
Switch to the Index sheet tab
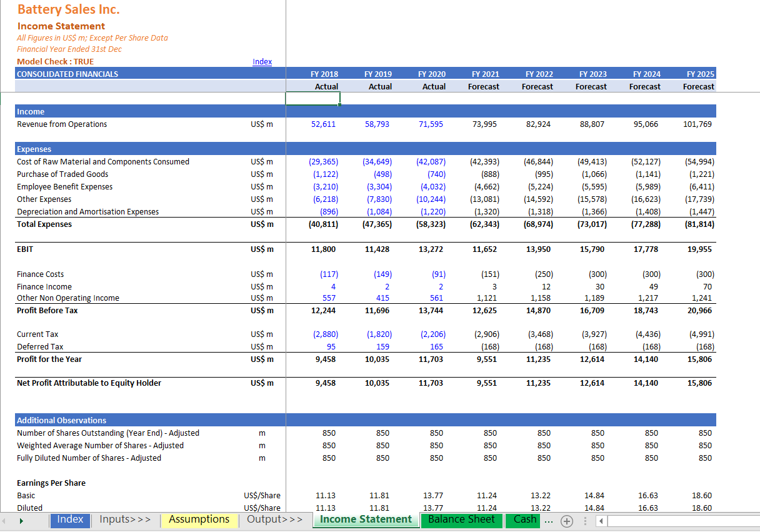click(x=70, y=519)
